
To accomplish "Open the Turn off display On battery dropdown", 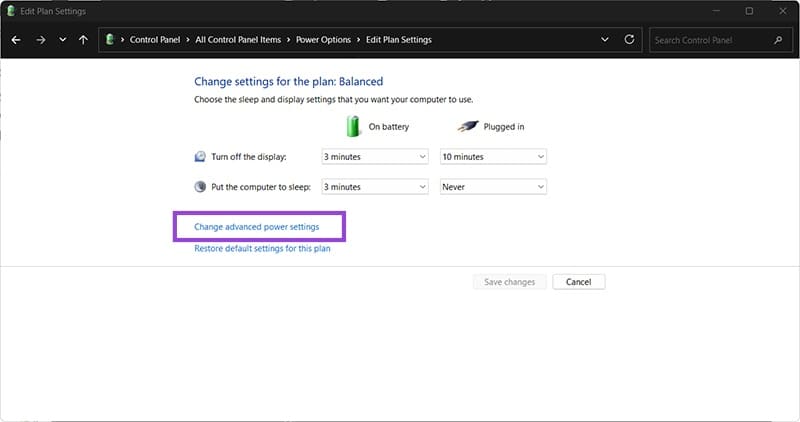I will [x=375, y=157].
